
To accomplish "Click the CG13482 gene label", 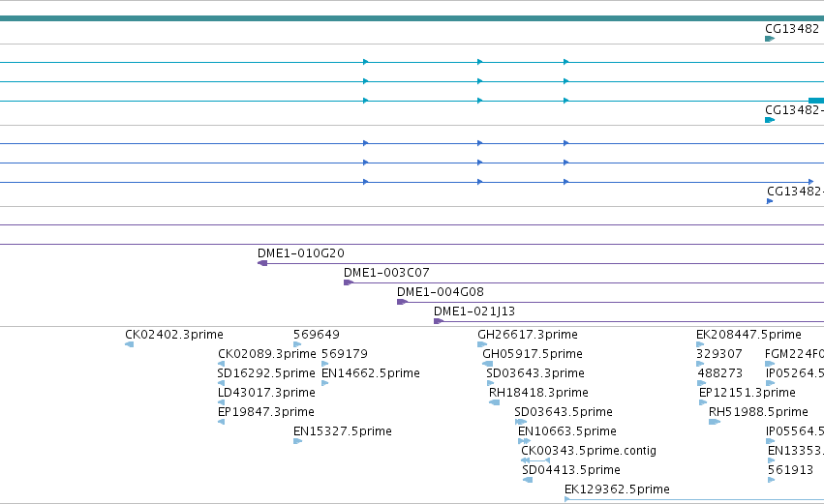I will pos(792,29).
